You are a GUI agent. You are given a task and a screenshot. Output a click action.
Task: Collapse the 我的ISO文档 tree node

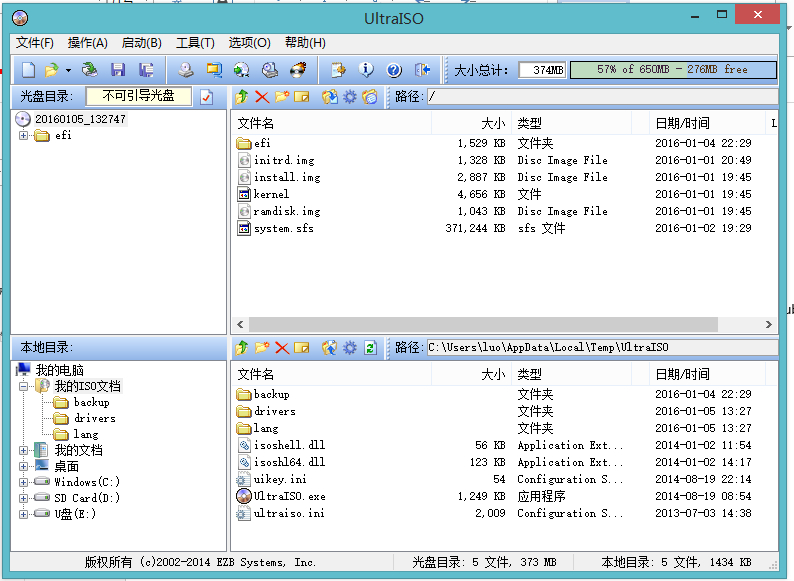(x=23, y=386)
